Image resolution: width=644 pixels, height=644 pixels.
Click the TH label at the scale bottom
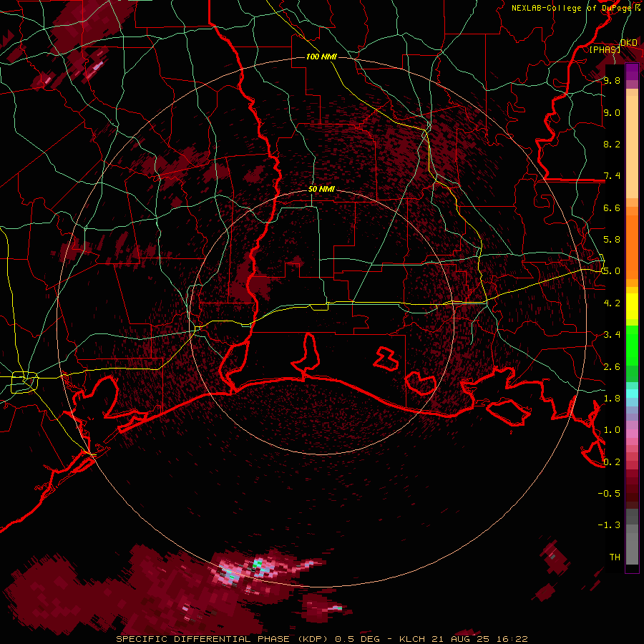(x=615, y=557)
